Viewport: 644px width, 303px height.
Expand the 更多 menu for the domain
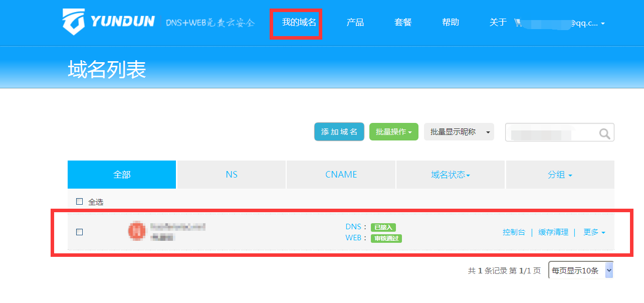click(x=594, y=232)
